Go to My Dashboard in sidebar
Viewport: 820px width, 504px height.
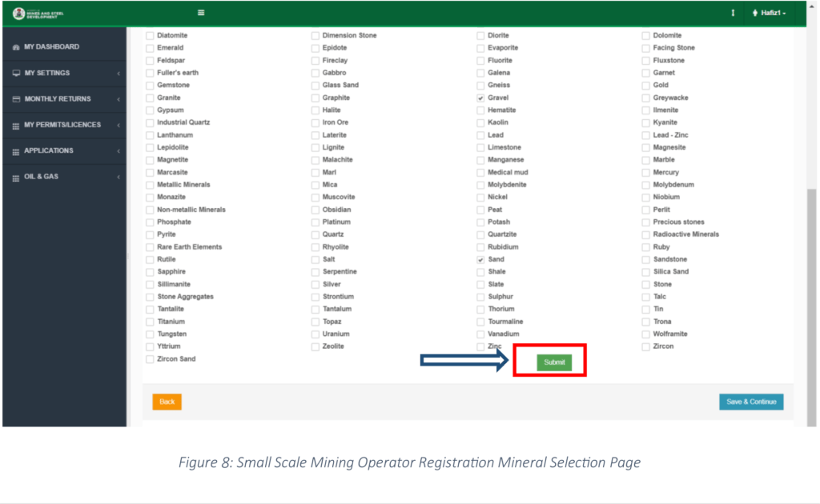pos(51,47)
